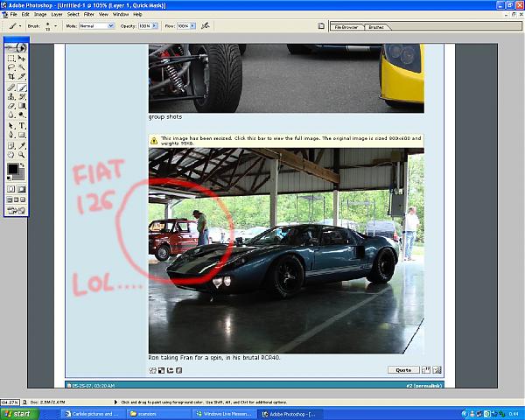Toggle the Airbrush option in options bar
The width and height of the screenshot is (525, 420).
pos(206,25)
